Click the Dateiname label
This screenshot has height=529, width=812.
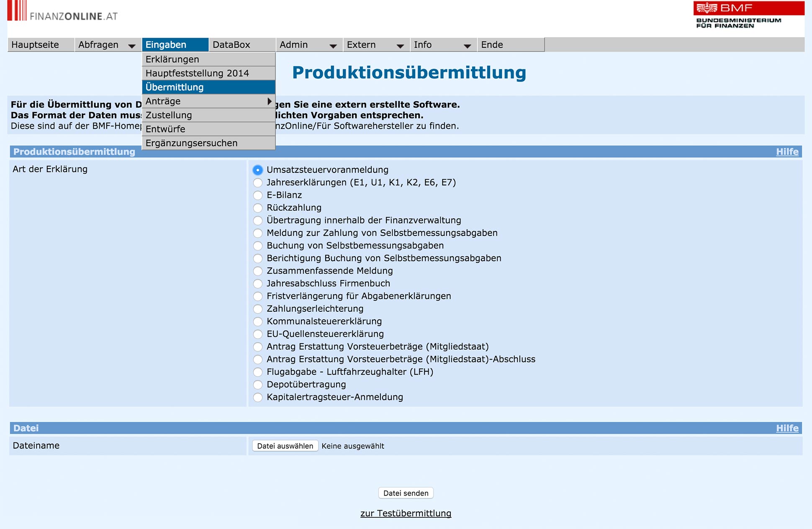(x=36, y=446)
